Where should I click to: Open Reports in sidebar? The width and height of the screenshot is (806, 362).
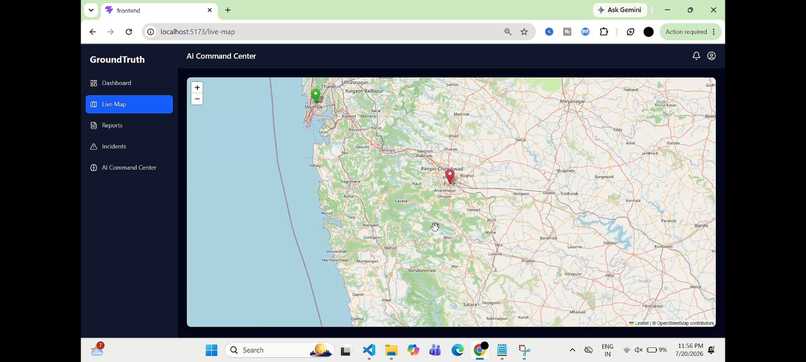(129, 125)
